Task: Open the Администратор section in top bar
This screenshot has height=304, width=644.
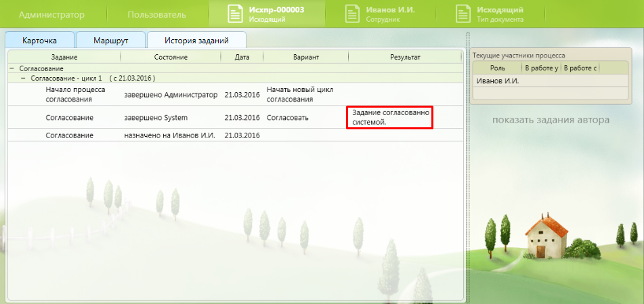Action: (x=51, y=14)
